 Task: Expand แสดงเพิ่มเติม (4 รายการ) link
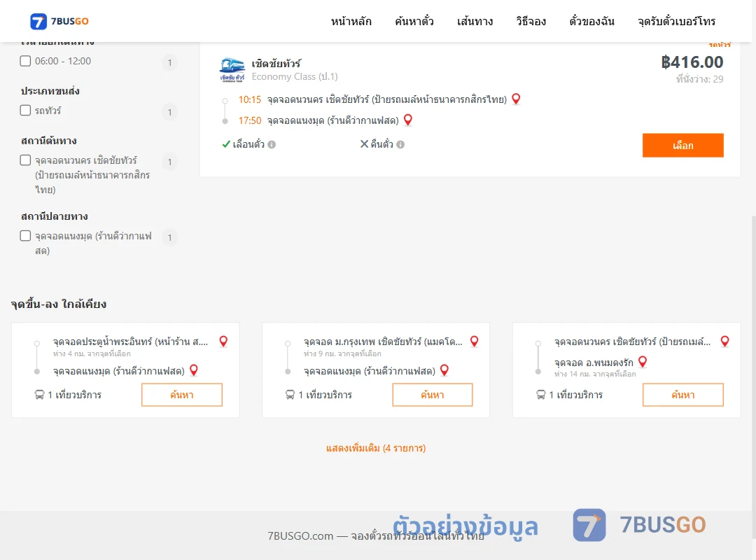pos(376,448)
